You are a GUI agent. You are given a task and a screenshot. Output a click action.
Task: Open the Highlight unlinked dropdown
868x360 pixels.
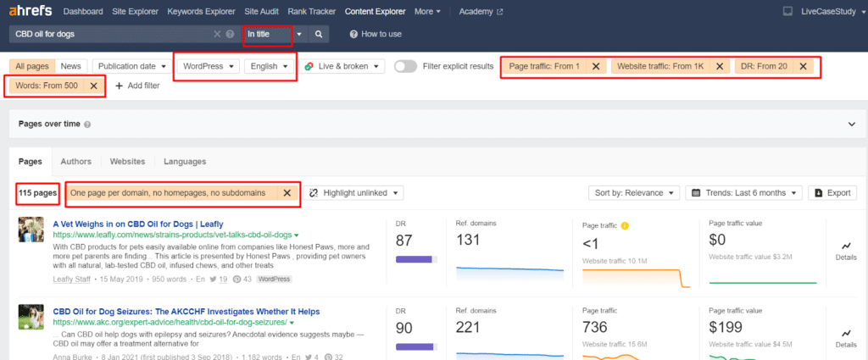click(353, 193)
